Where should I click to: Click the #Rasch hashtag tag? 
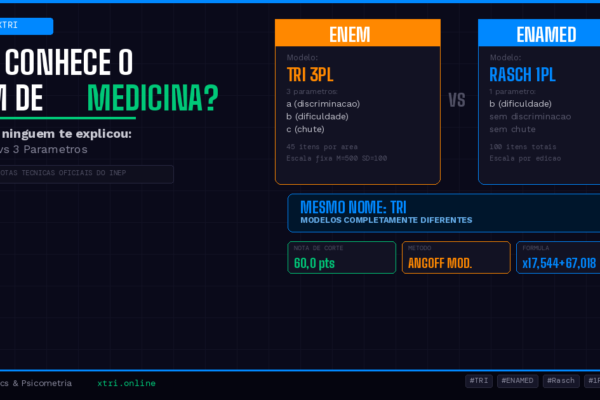(561, 381)
